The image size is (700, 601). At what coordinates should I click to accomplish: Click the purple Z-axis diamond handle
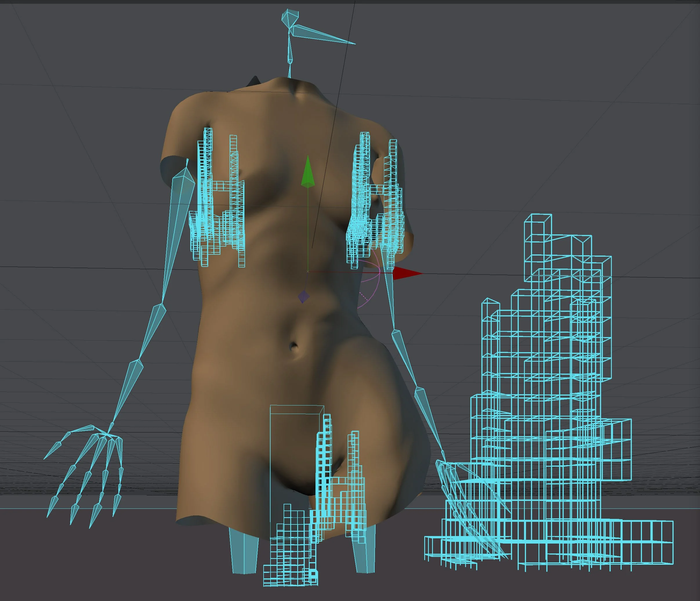tap(303, 297)
